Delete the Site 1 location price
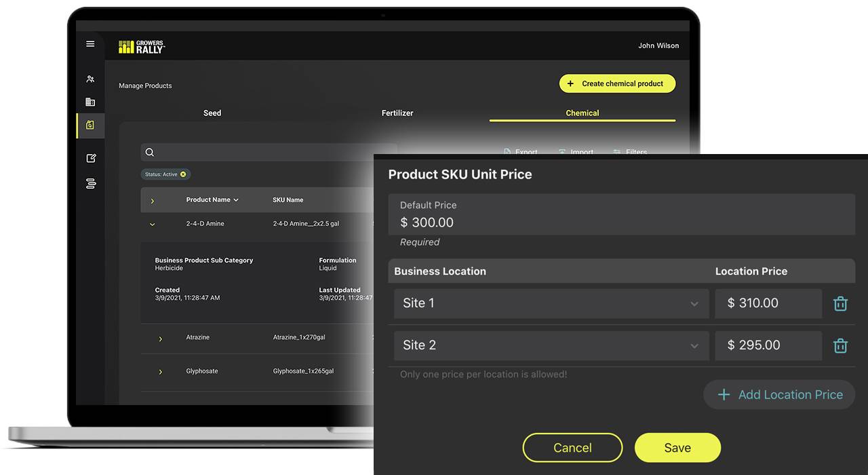Screen dimensions: 868x475 [x=840, y=303]
